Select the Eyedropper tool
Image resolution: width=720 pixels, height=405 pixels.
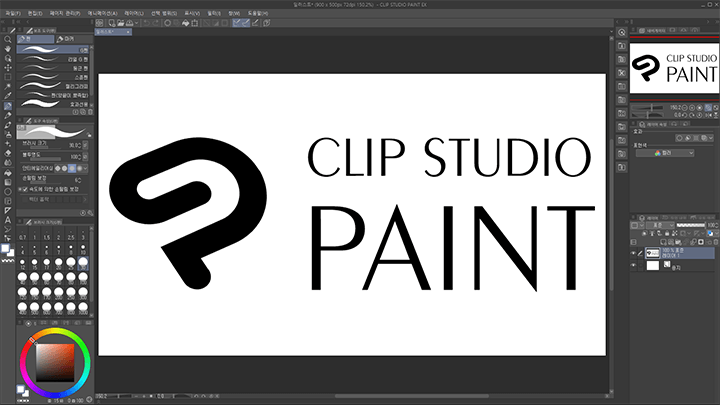[8, 96]
